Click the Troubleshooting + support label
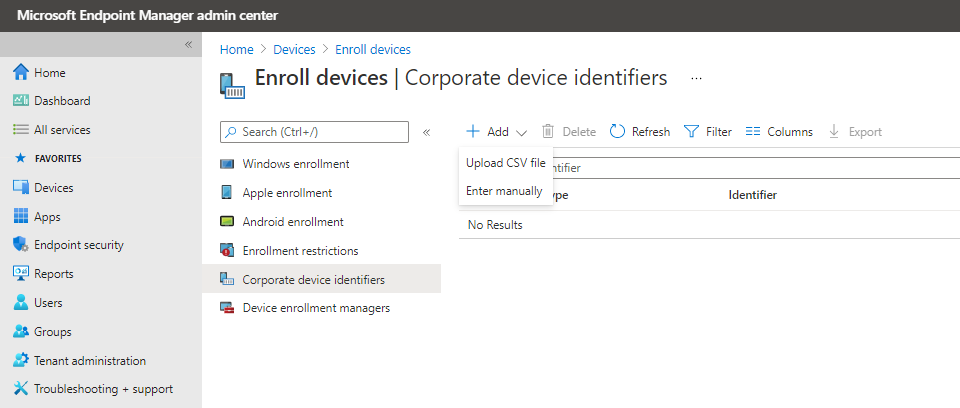This screenshot has height=408, width=960. [103, 389]
